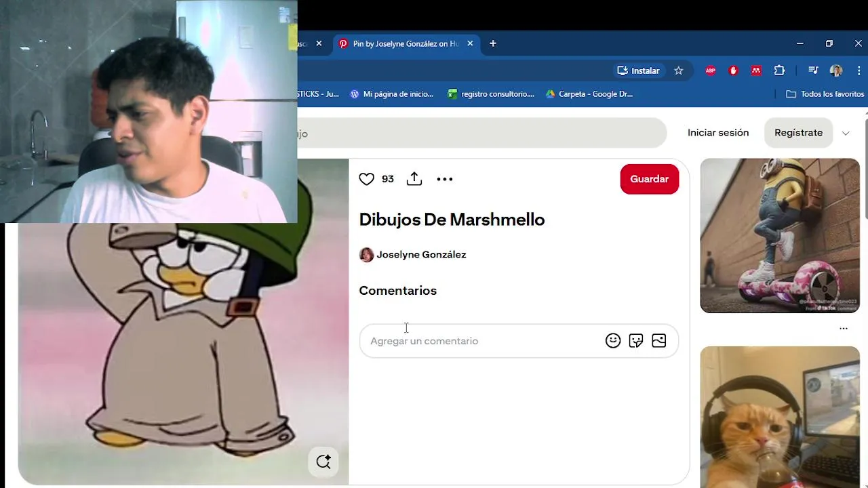Open the minion hoverboard pin thumbnail
This screenshot has width=868, height=488.
(780, 236)
